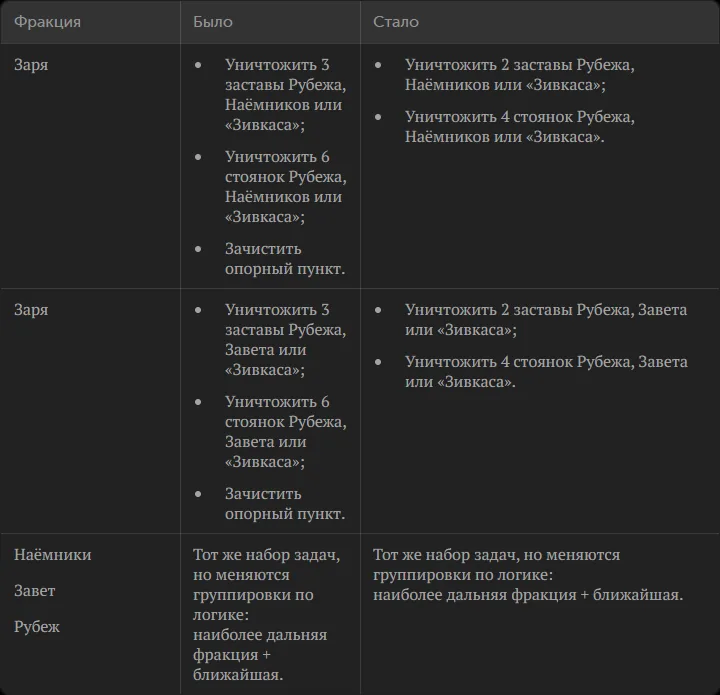Click 'Уничтожить 4 стоянок Рубежа, Наёмников' entry

[x=519, y=127]
